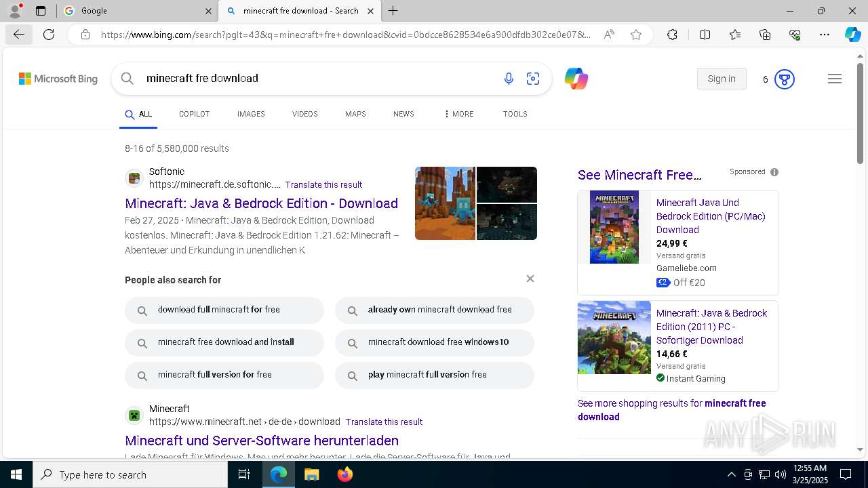
Task: Open visual search camera icon
Action: (533, 79)
